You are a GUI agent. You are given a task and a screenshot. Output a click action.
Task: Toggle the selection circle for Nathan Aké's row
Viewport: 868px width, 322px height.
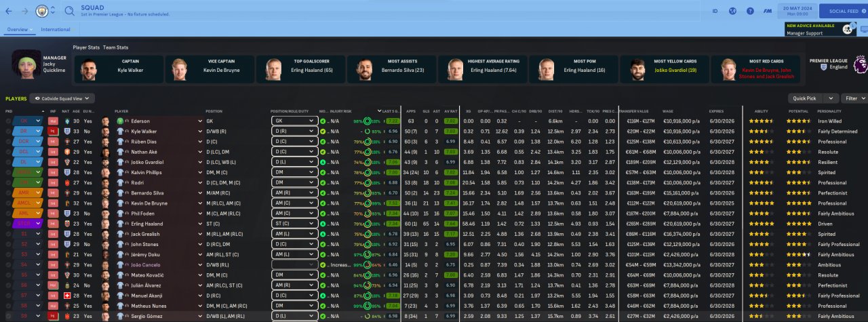pyautogui.click(x=8, y=152)
